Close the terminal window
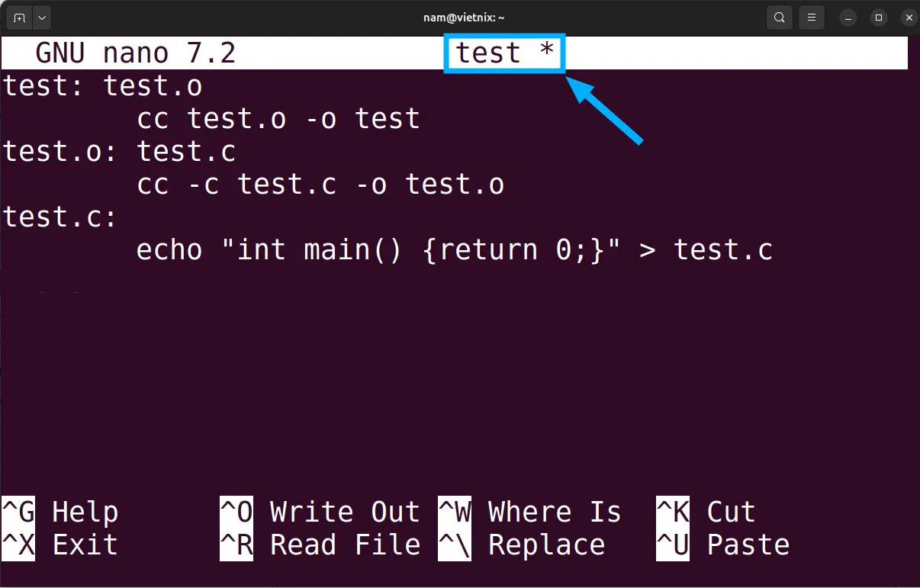 point(907,18)
